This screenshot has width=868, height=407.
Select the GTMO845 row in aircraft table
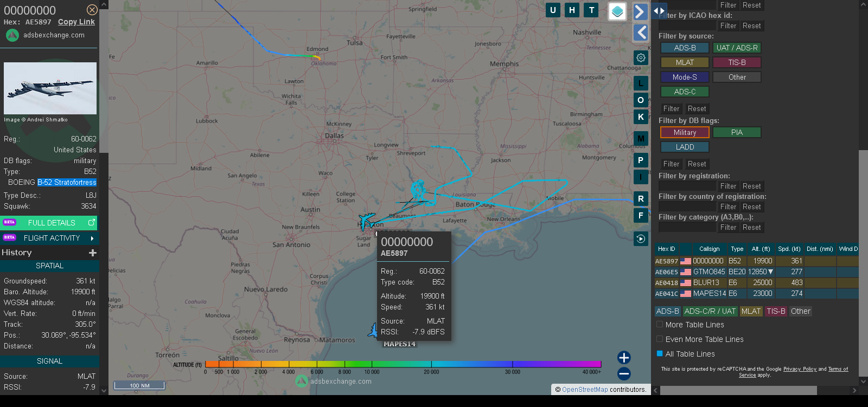(x=756, y=272)
